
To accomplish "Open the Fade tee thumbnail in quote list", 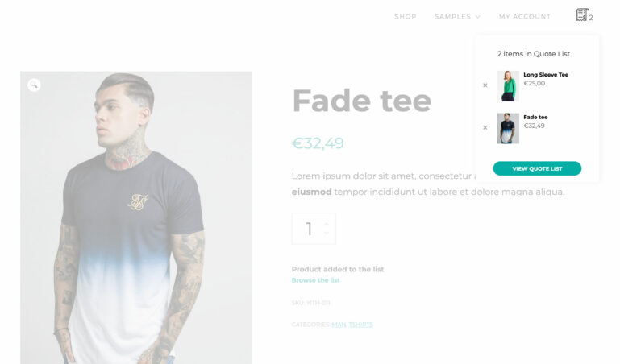I will coord(508,128).
